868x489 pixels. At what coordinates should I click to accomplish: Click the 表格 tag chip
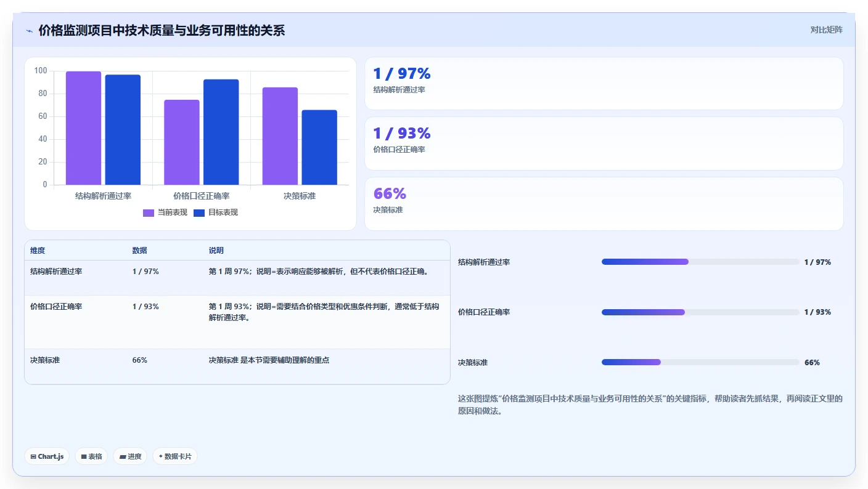91,456
